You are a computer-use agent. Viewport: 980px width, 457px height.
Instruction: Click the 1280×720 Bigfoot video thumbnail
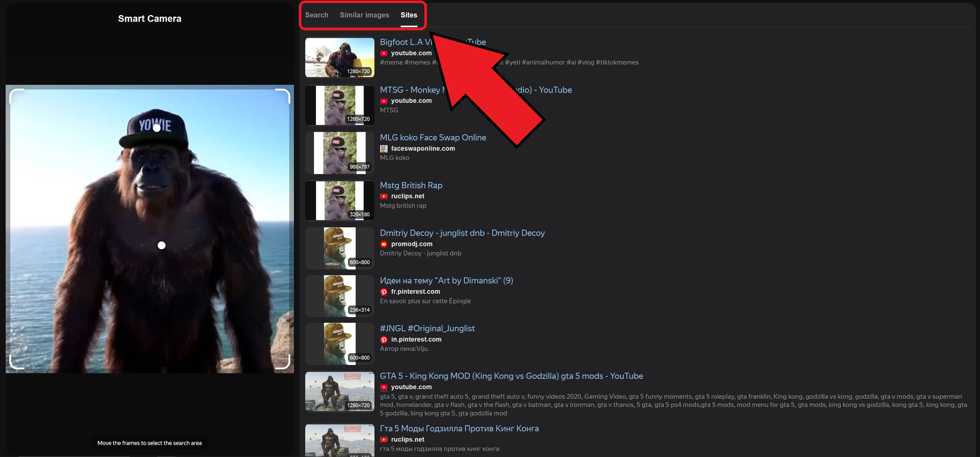(340, 57)
